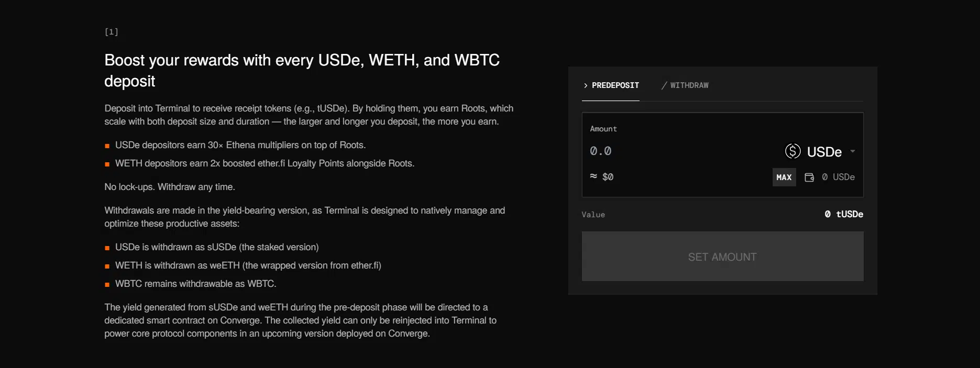Switch to the PREDEPOSIT tab

[x=611, y=85]
